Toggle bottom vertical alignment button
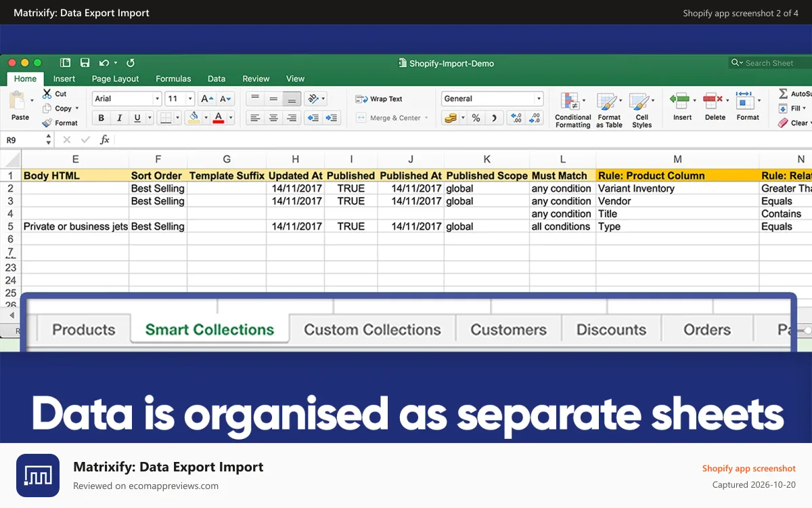812x508 pixels. [292, 99]
